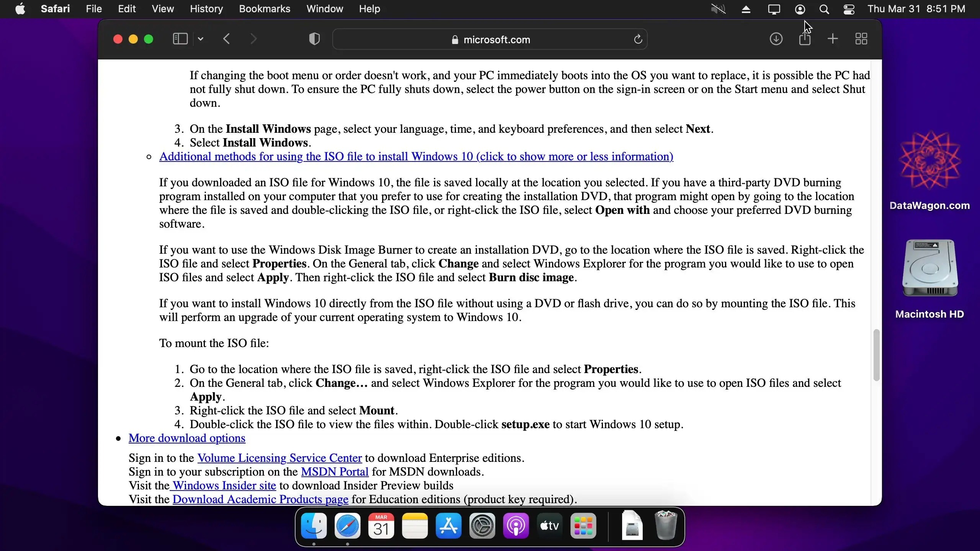Open the History menu
This screenshot has height=551, width=980.
pyautogui.click(x=206, y=9)
